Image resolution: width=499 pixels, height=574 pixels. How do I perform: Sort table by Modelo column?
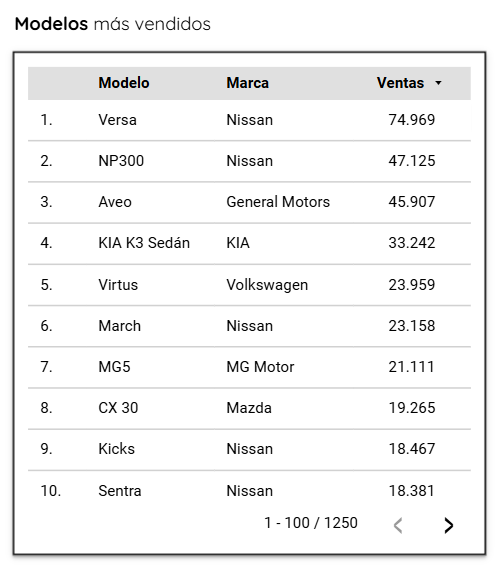click(x=124, y=83)
